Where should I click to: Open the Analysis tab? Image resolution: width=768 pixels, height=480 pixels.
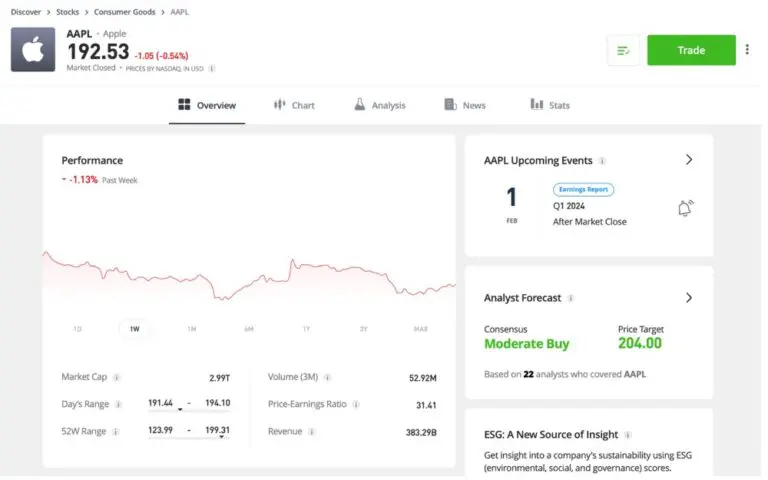pyautogui.click(x=380, y=105)
